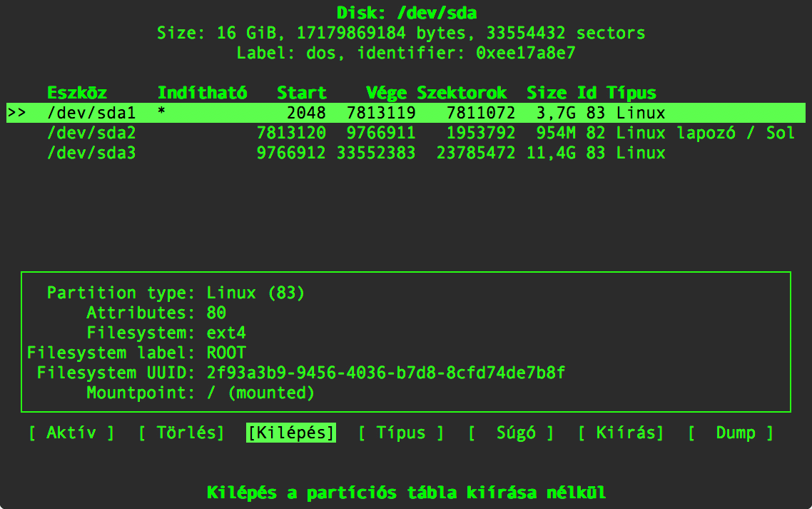Select the /dev/sda2 swap partition row

(x=406, y=133)
